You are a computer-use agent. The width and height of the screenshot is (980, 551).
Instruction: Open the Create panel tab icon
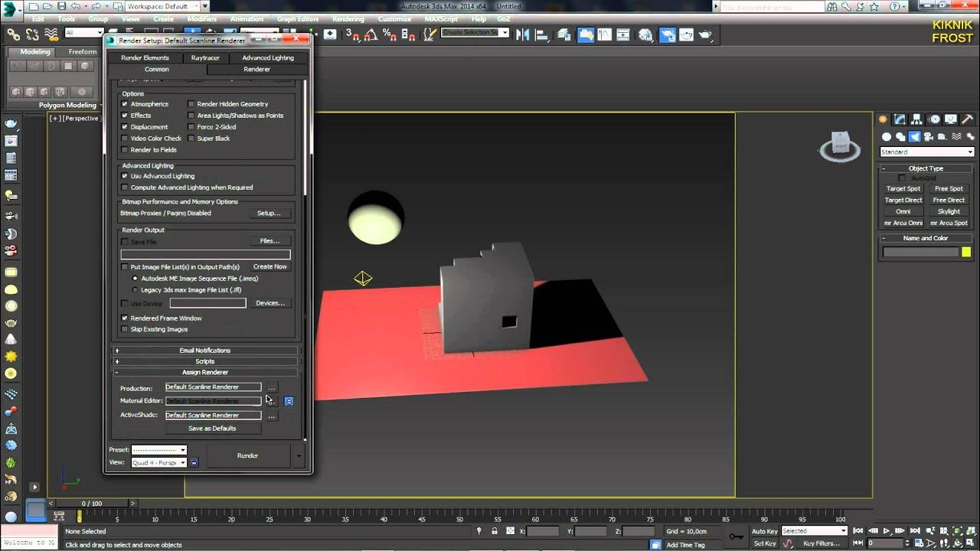883,119
